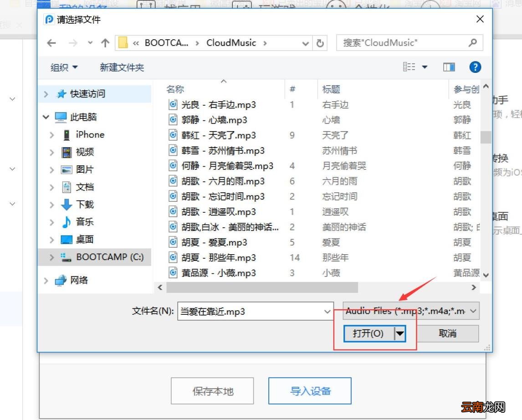This screenshot has height=420, width=522.
Task: Collapse the 此电脑 tree node
Action: [x=46, y=117]
